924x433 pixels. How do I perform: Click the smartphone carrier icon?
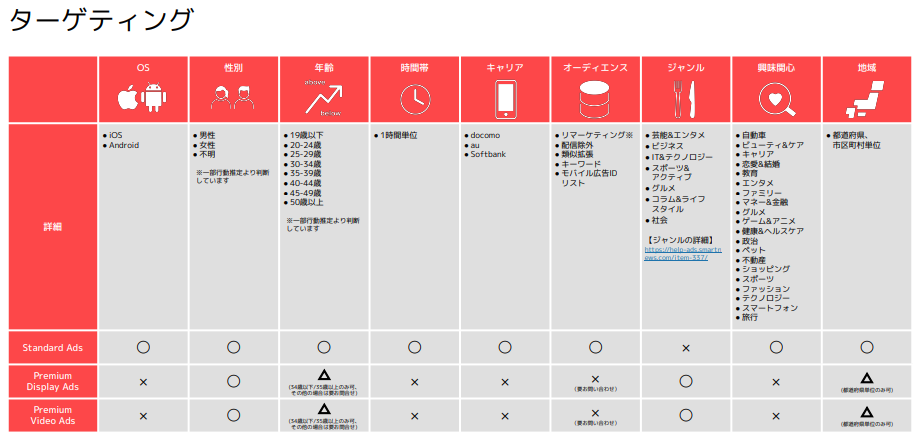[x=505, y=99]
